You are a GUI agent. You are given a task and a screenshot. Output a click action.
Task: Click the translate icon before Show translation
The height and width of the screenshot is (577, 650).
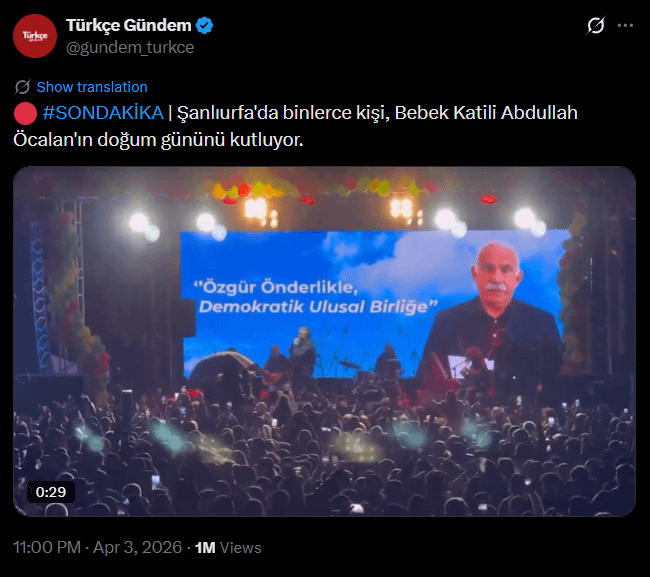[22, 87]
